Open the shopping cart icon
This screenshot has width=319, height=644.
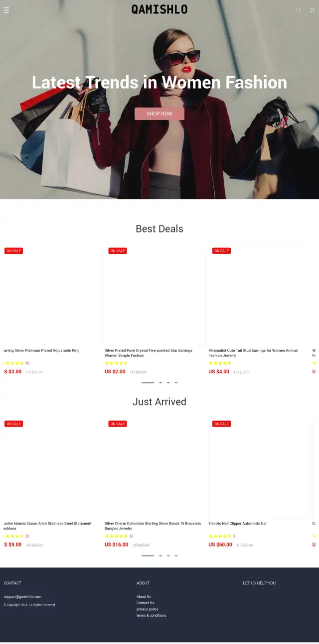coord(313,10)
